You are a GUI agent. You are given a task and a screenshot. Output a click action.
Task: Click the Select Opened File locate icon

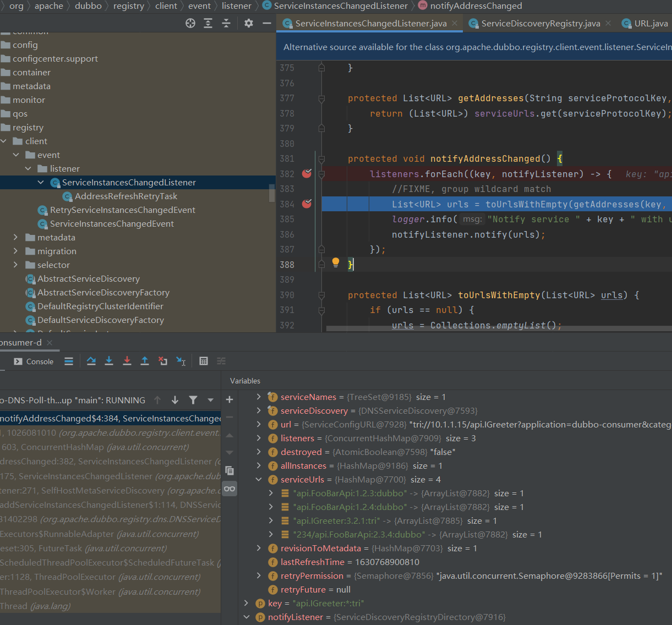190,23
